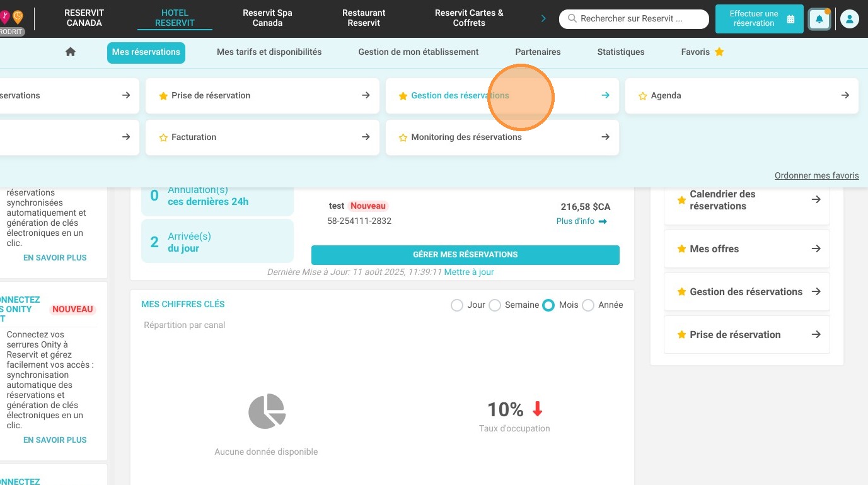This screenshot has height=485, width=868.
Task: Expand more establishments with the top chevron
Action: [x=543, y=19]
